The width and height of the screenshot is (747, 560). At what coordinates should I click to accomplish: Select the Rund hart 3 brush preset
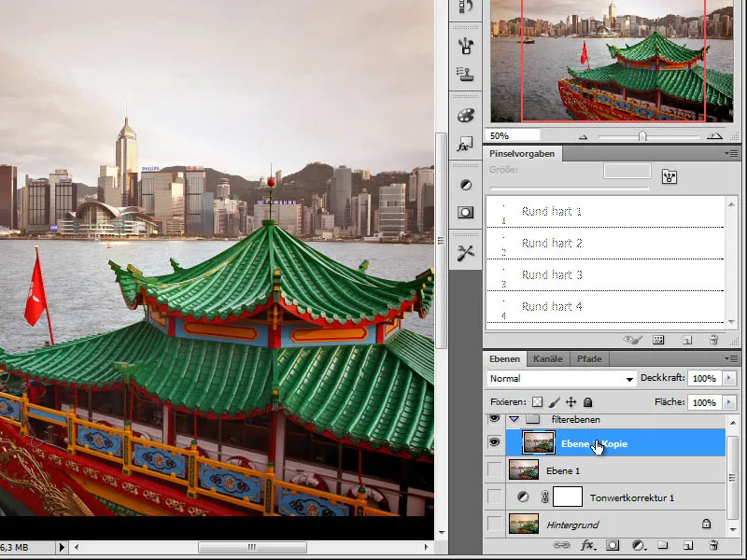(552, 274)
